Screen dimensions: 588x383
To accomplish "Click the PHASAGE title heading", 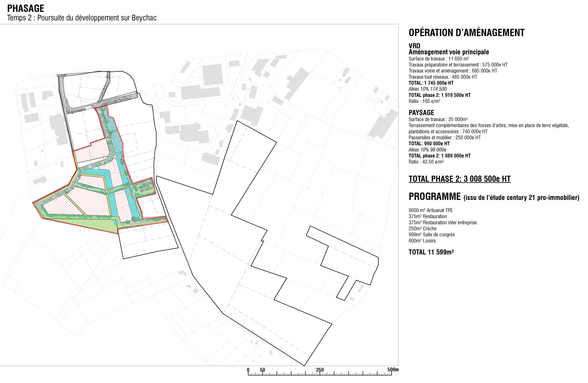I will pos(26,9).
